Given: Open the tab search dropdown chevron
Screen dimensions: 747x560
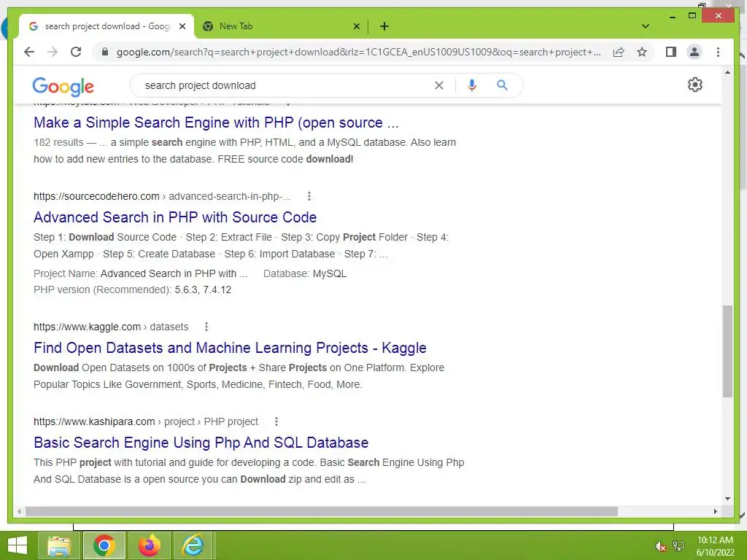Looking at the screenshot, I should click(x=646, y=26).
